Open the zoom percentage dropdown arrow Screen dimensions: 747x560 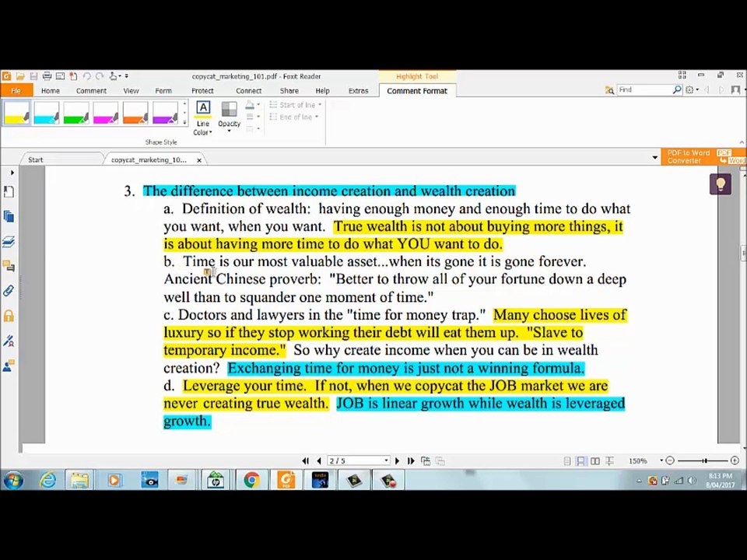click(x=661, y=460)
